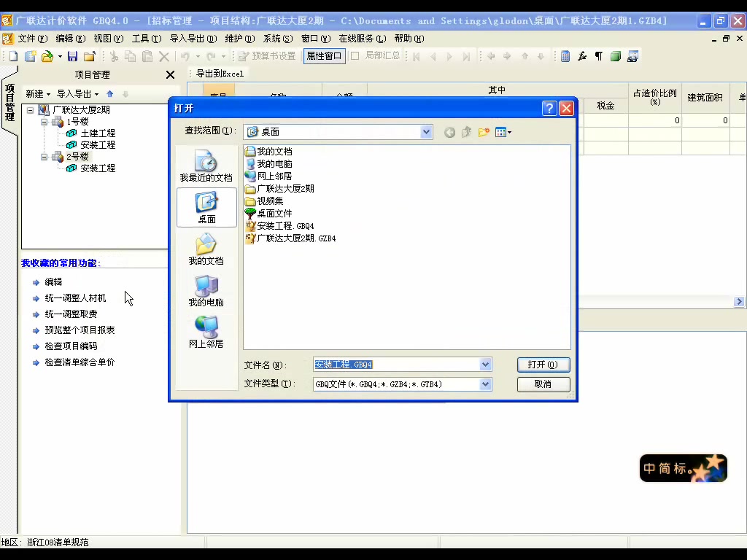Open the 查找范围 dropdown

(425, 132)
